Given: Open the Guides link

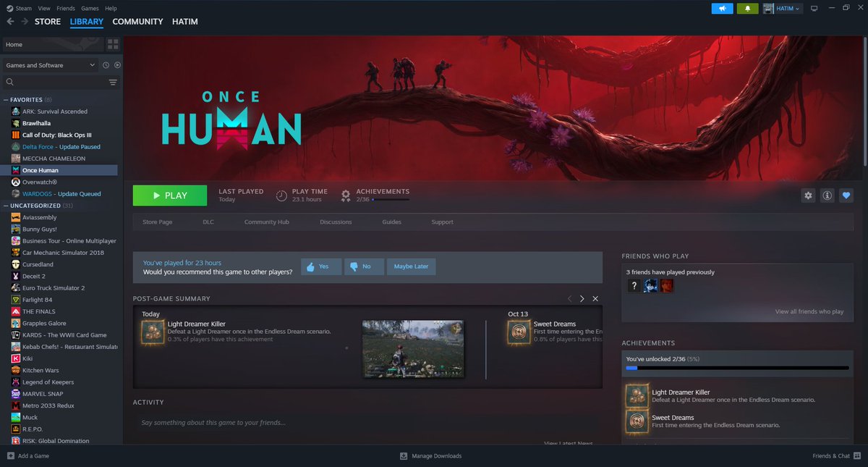Looking at the screenshot, I should click(391, 222).
